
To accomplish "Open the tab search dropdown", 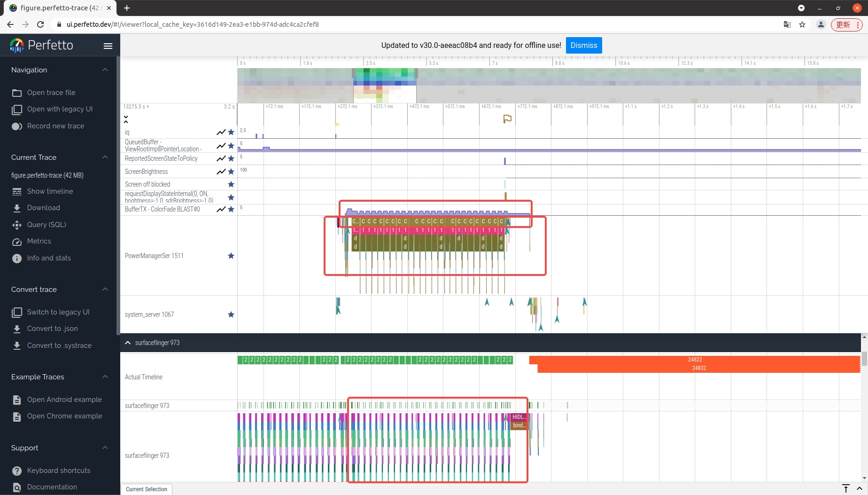I will coord(801,8).
